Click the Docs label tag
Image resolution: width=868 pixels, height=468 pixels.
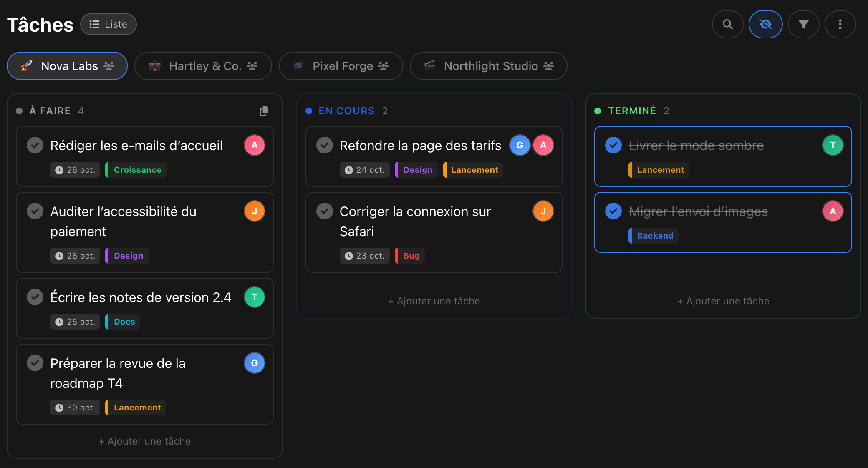click(123, 322)
